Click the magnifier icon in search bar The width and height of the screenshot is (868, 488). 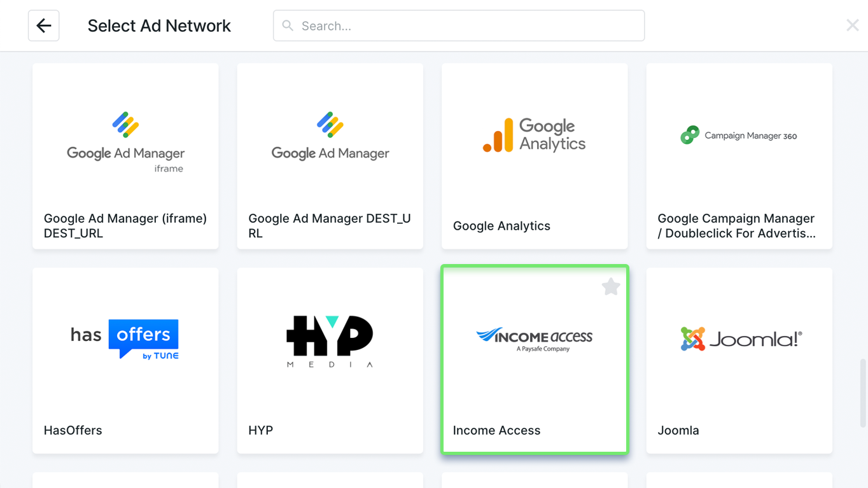(288, 25)
